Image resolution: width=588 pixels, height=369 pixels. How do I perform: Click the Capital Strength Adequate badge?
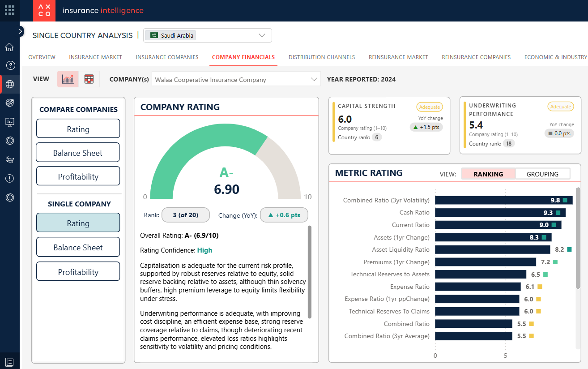click(429, 107)
